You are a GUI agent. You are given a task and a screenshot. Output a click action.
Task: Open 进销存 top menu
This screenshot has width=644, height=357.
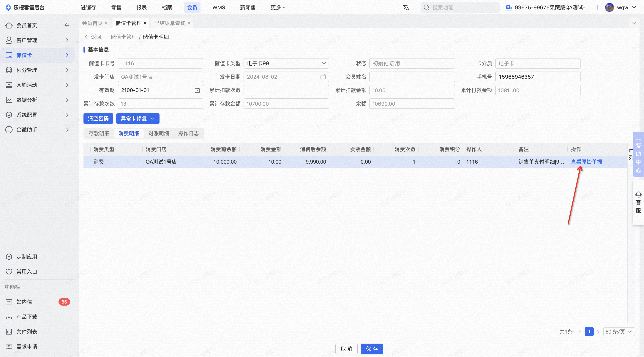point(88,7)
